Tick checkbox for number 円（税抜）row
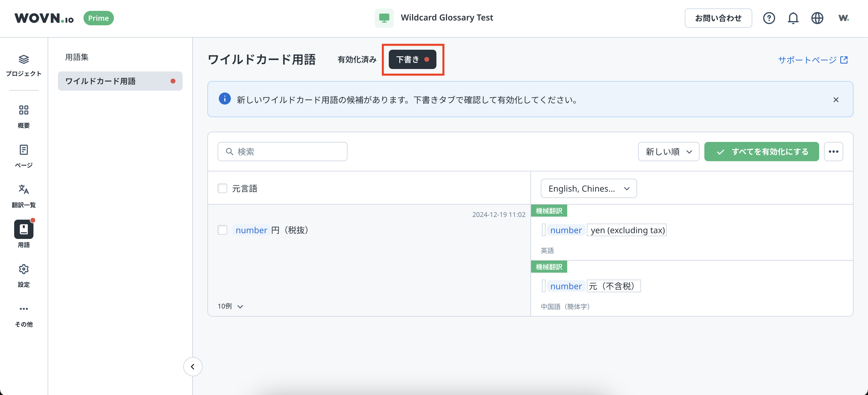 click(222, 230)
